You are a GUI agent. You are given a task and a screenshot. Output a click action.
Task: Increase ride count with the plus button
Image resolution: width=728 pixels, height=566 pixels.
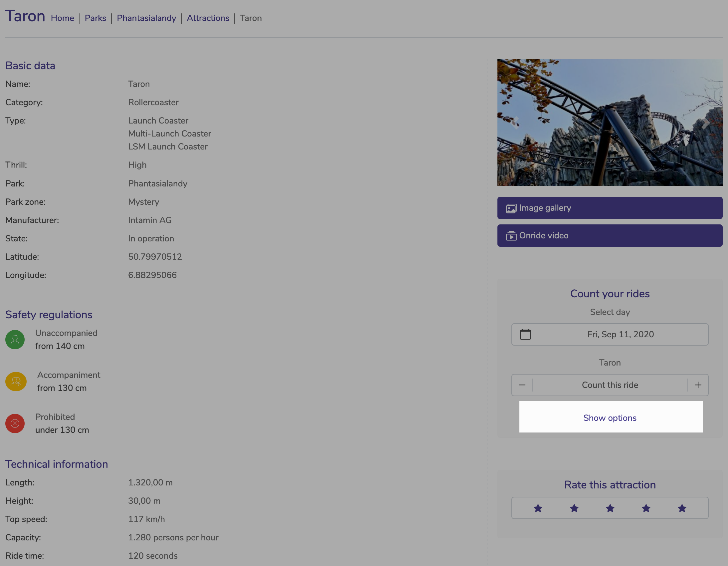click(698, 385)
